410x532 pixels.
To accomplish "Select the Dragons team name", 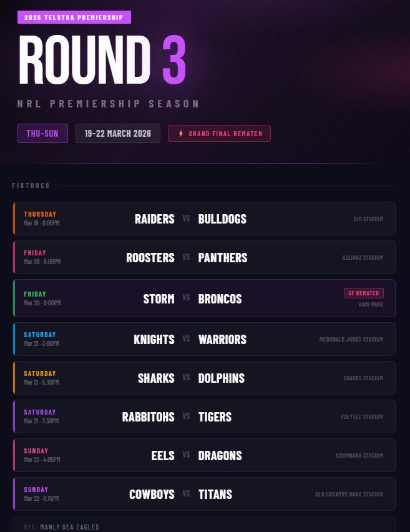I will (220, 455).
